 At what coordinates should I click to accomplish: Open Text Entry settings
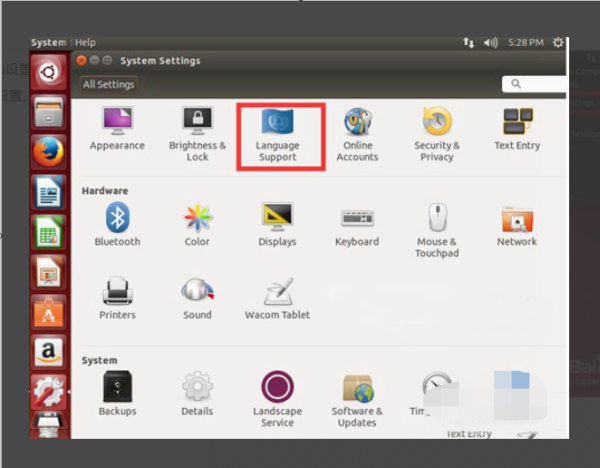[x=517, y=129]
